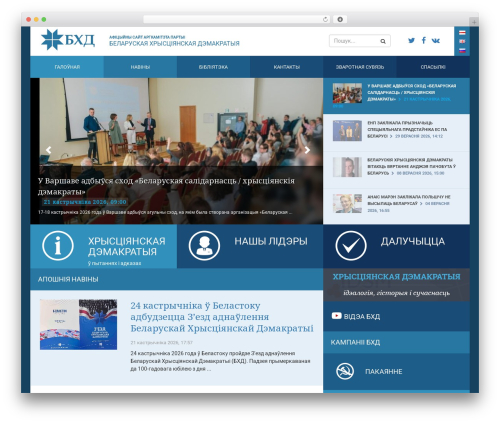Open sidebar news about Анджэя Пачобута

(396, 170)
